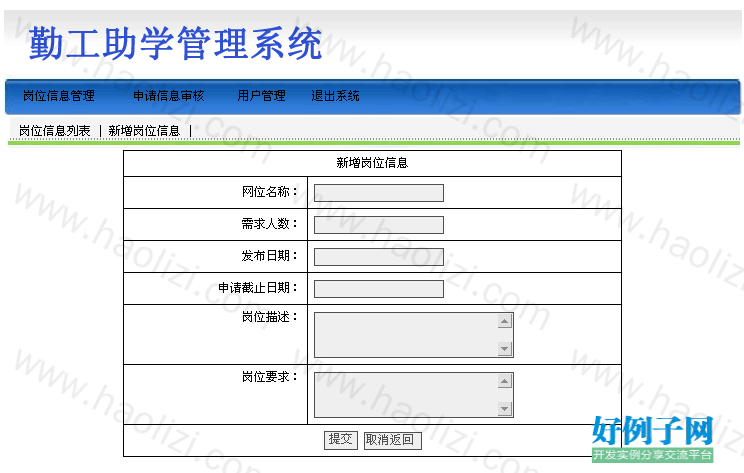
Task: Select 退出系统 to log out
Action: (335, 96)
